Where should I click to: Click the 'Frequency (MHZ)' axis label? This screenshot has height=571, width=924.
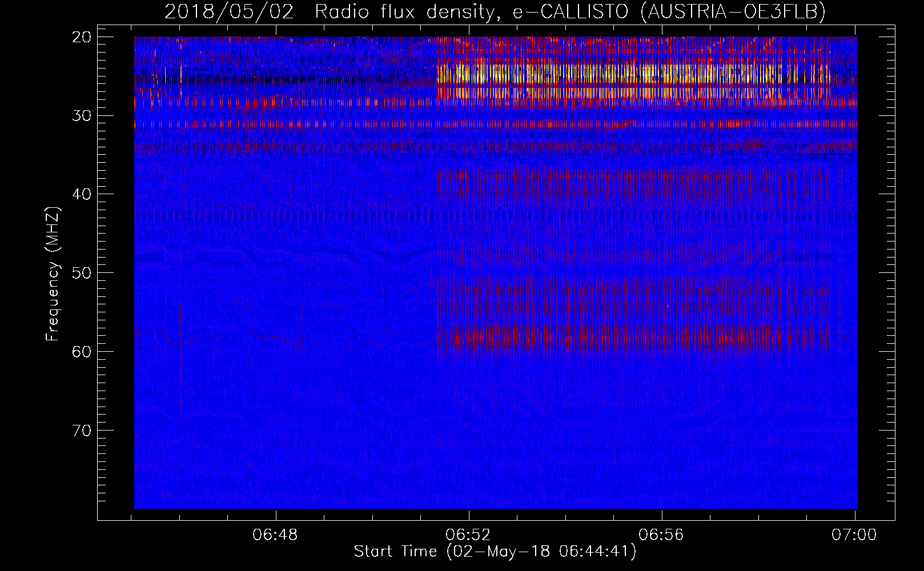[x=53, y=274]
